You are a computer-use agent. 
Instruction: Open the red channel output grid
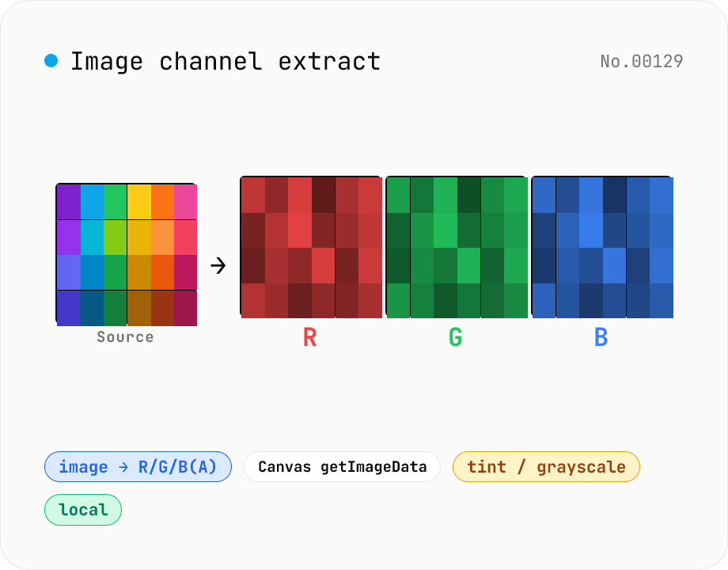click(311, 247)
